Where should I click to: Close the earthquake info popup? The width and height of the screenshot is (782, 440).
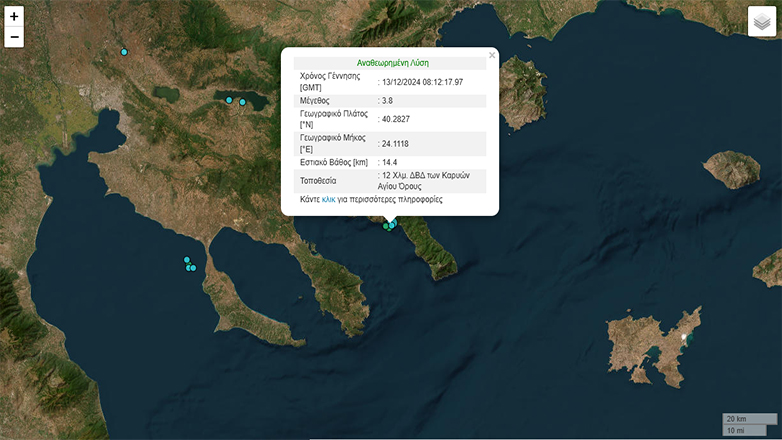pyautogui.click(x=491, y=56)
